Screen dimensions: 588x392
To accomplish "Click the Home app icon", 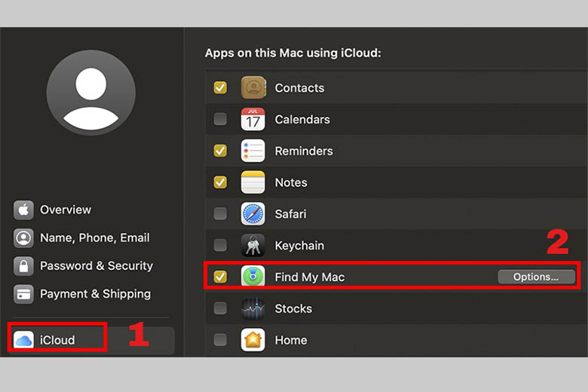I will point(253,340).
